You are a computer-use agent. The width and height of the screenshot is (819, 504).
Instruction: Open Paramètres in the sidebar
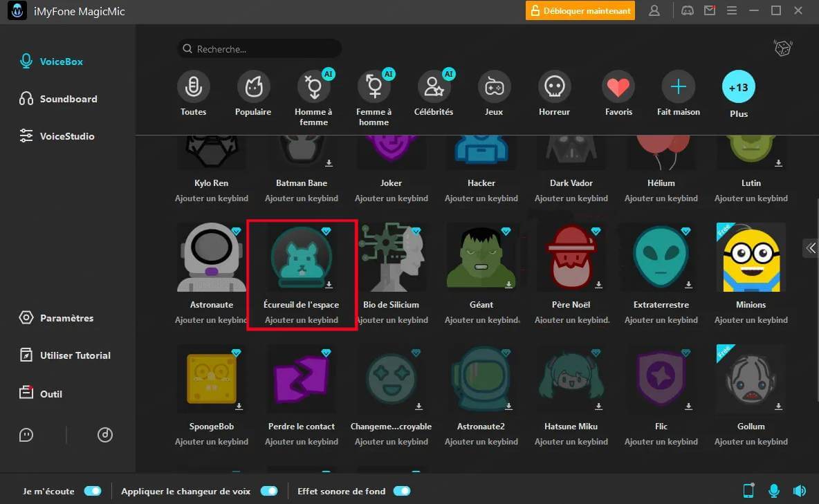[x=57, y=317]
